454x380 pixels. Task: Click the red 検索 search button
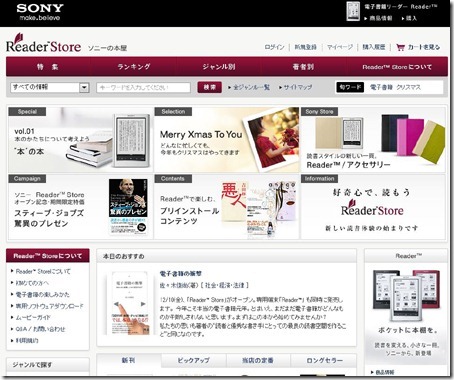point(210,87)
